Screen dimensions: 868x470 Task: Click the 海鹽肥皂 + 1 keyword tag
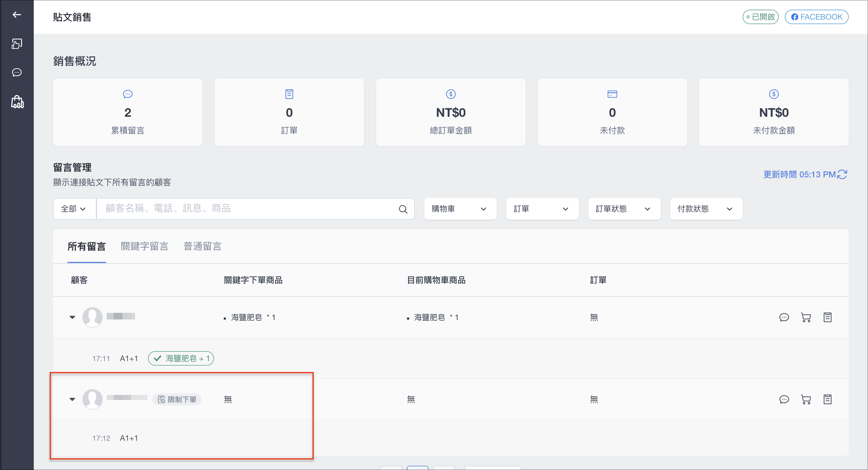tap(181, 358)
